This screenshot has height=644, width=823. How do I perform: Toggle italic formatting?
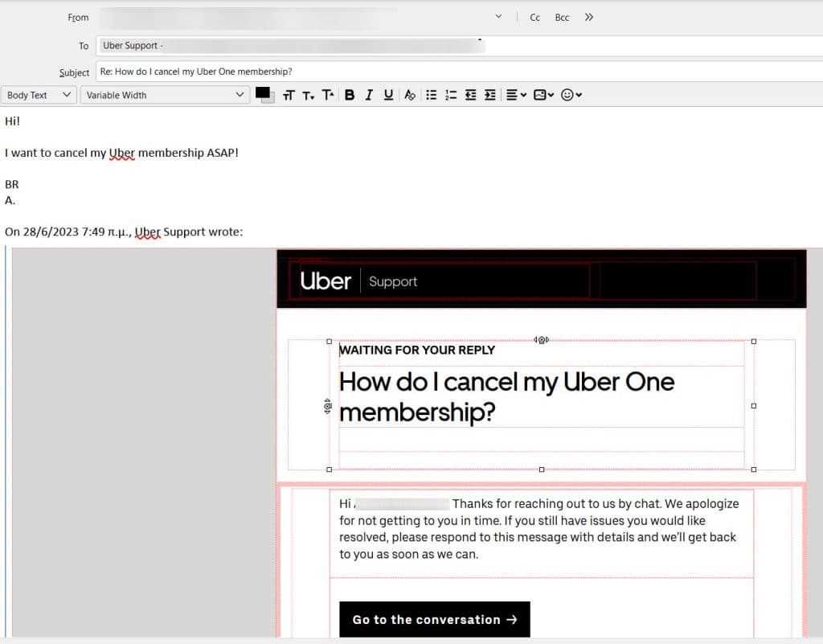click(369, 95)
